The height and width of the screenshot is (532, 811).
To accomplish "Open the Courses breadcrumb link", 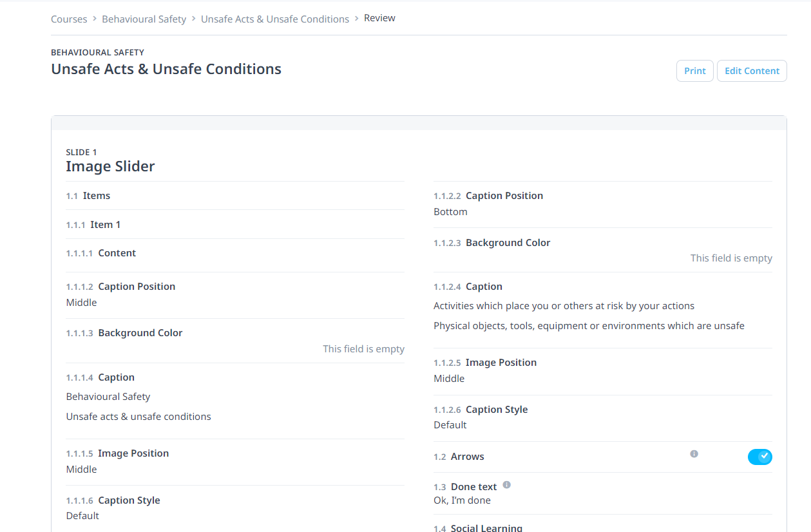I will point(69,19).
